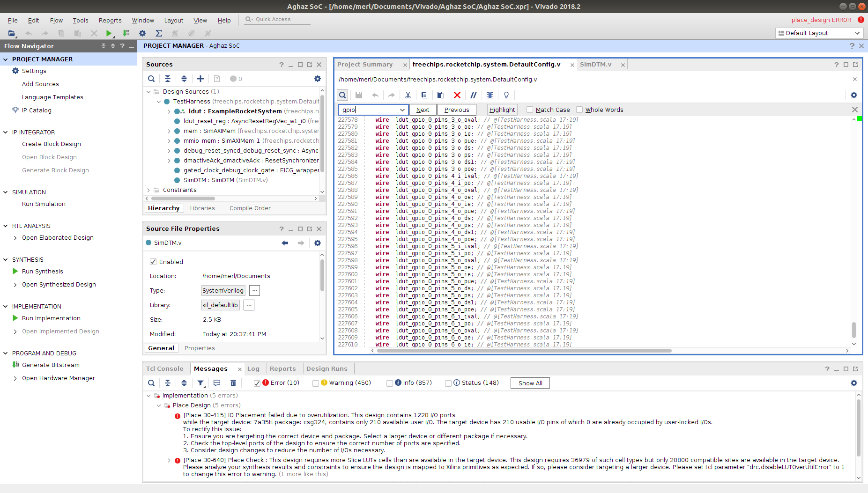
Task: Add sources with the plus icon in Sources
Action: 200,79
